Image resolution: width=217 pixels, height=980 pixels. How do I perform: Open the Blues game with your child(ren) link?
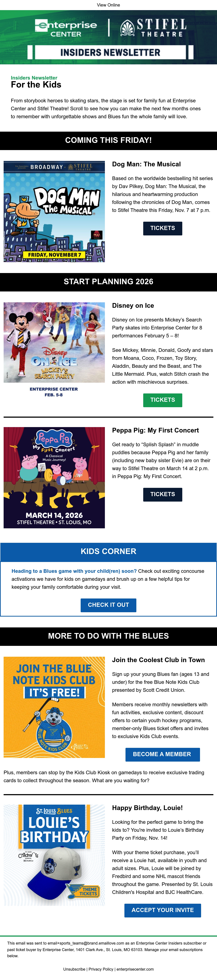tap(74, 571)
